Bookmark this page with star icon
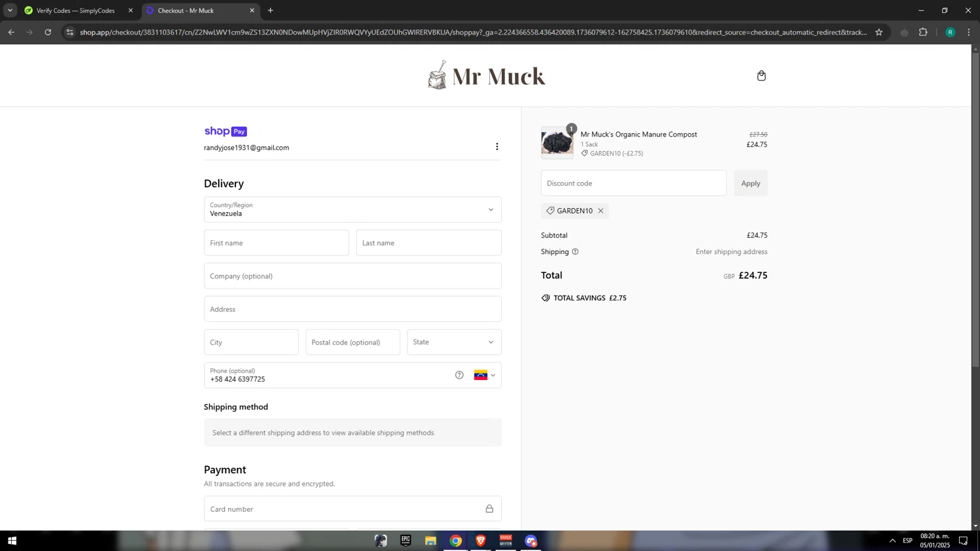 tap(879, 32)
